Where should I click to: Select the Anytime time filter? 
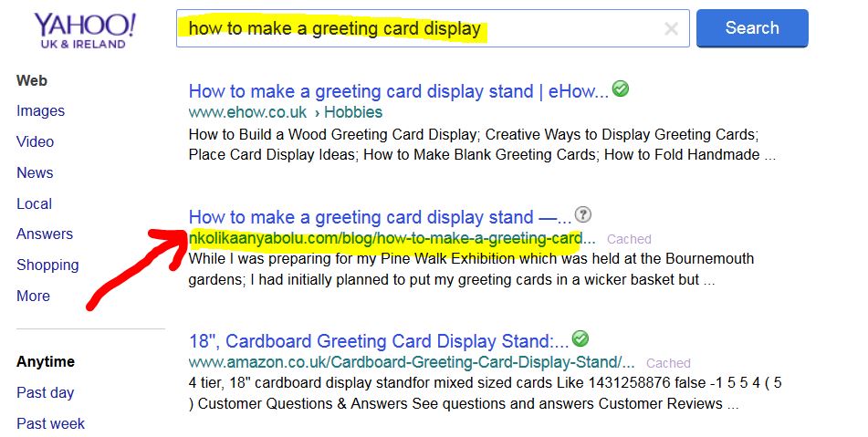tap(46, 362)
